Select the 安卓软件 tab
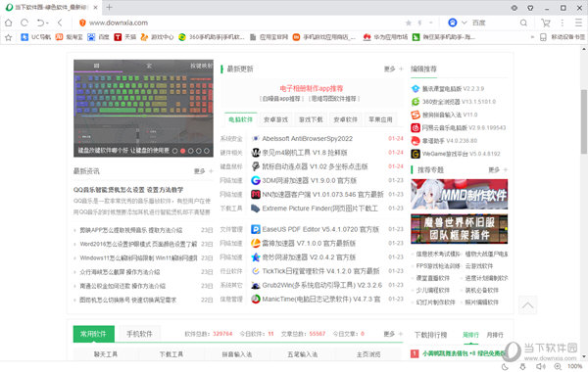This screenshot has width=588, height=372. coord(345,119)
